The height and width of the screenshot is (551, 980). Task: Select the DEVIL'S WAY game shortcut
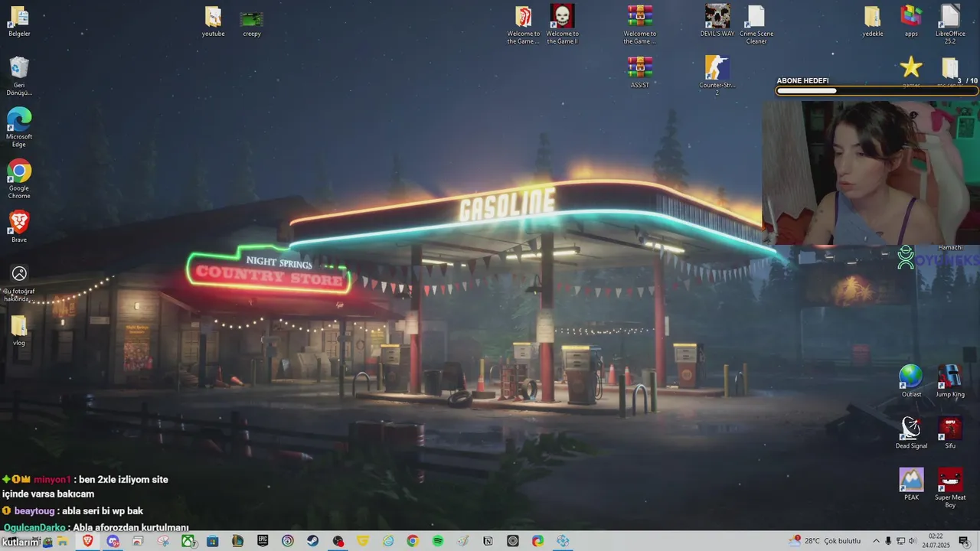717,21
